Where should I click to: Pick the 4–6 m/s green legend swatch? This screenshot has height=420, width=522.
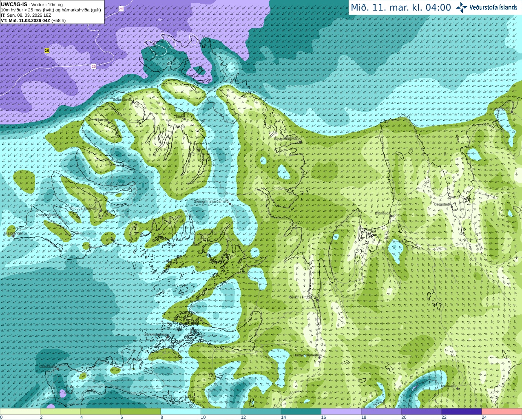(x=100, y=411)
